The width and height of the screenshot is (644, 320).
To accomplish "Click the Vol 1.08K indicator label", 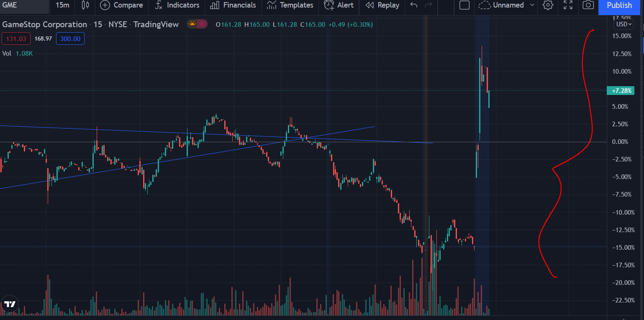I will coord(18,53).
